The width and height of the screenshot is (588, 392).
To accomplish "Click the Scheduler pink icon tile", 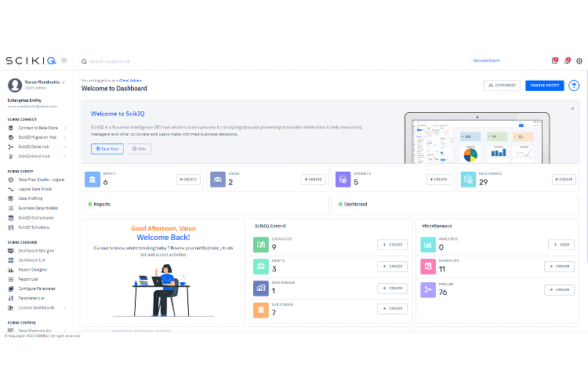I will tap(428, 267).
